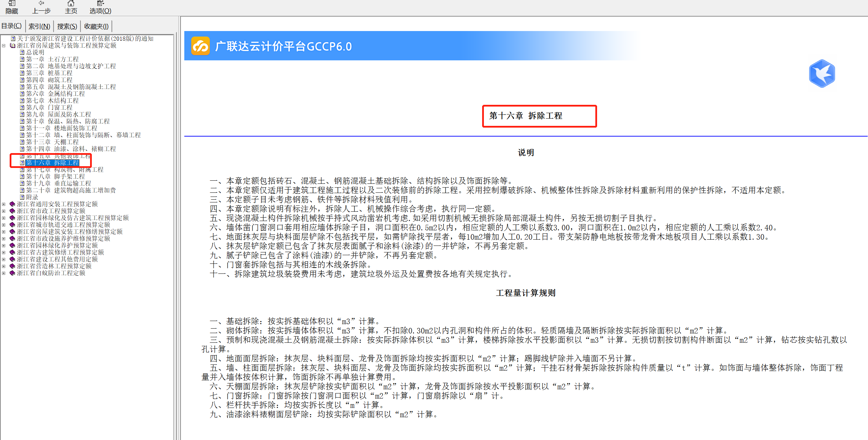The image size is (868, 440).
Task: Expand 浙江省建设工程其他费用定额 node
Action: (x=3, y=259)
